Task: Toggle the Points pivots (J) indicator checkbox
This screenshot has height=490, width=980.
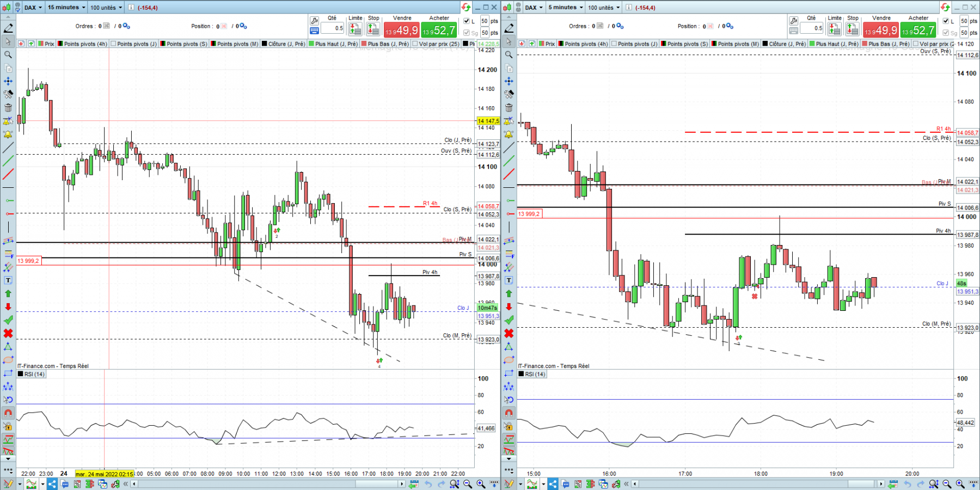Action: point(114,44)
